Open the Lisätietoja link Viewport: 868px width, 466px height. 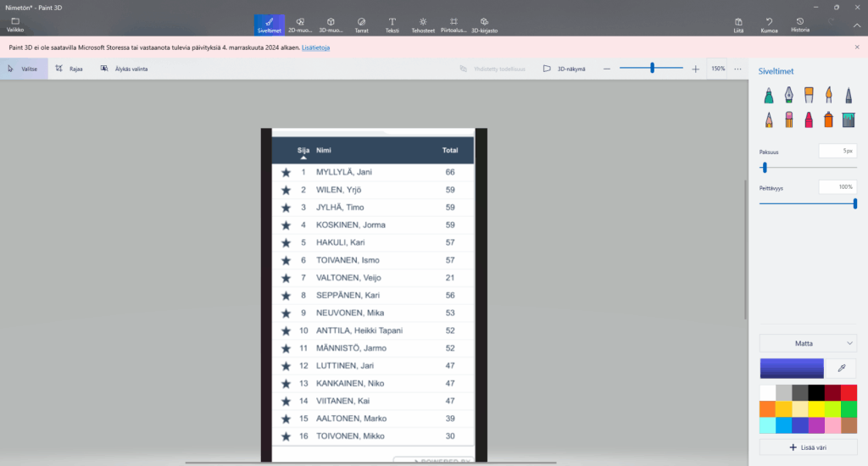(x=315, y=47)
